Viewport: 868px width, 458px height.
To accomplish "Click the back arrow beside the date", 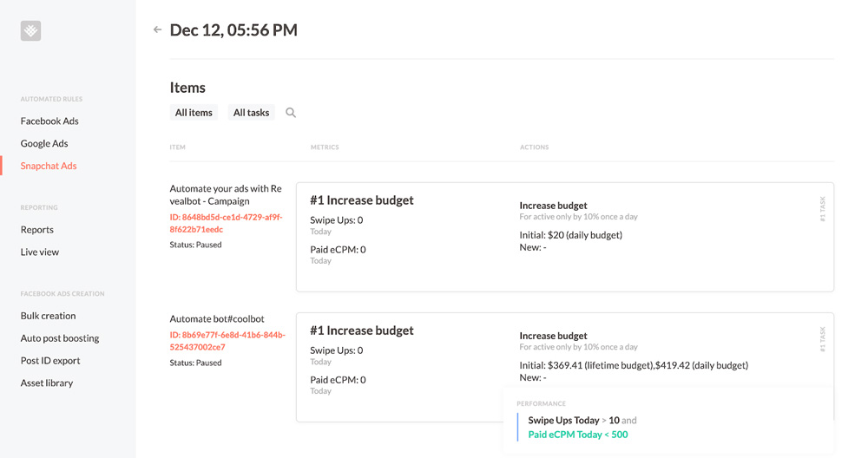I will [157, 29].
